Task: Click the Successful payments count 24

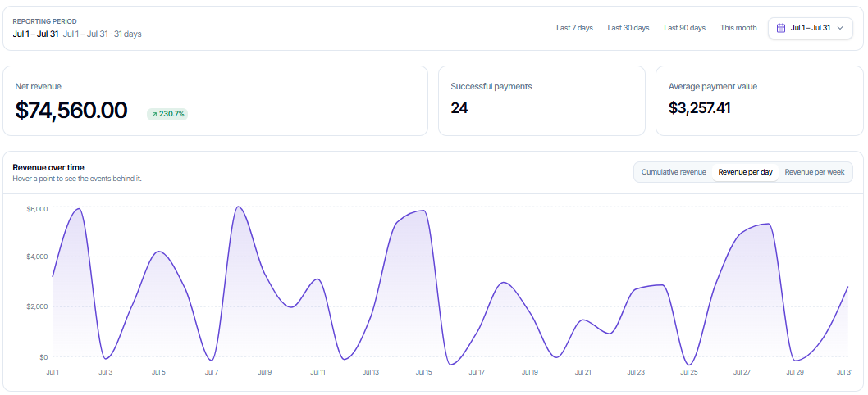Action: pos(459,108)
